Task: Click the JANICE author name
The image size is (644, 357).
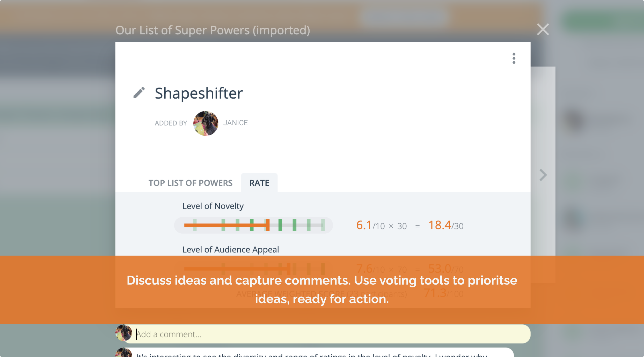Action: 235,123
